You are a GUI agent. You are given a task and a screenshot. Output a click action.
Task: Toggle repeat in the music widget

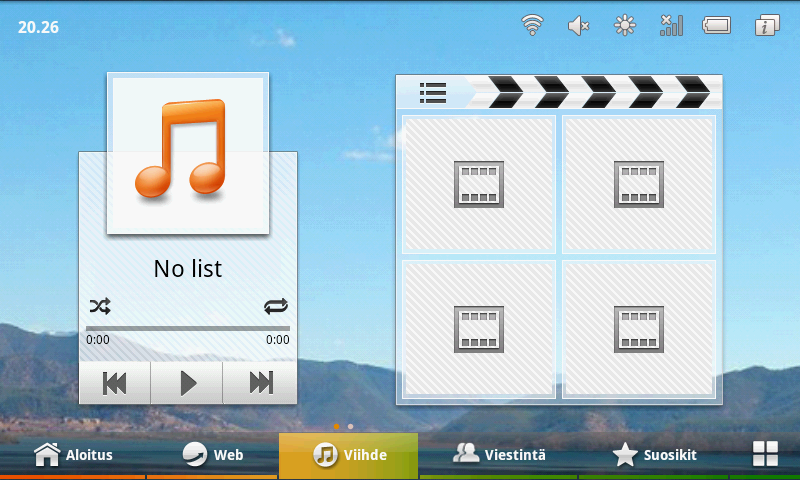click(x=276, y=306)
